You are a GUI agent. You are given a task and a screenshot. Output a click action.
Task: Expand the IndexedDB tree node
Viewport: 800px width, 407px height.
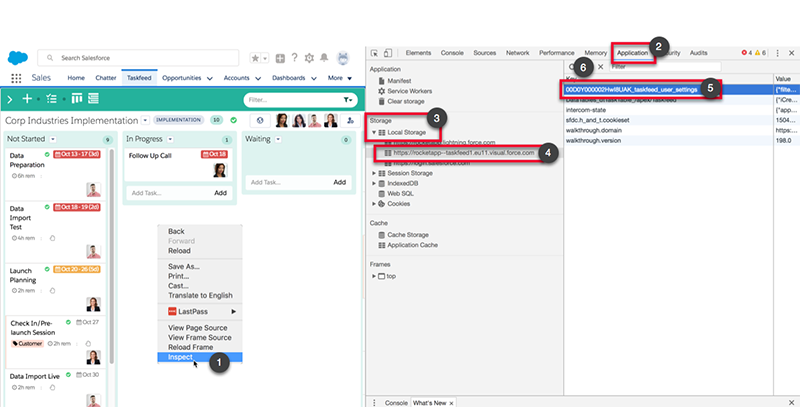pos(374,183)
